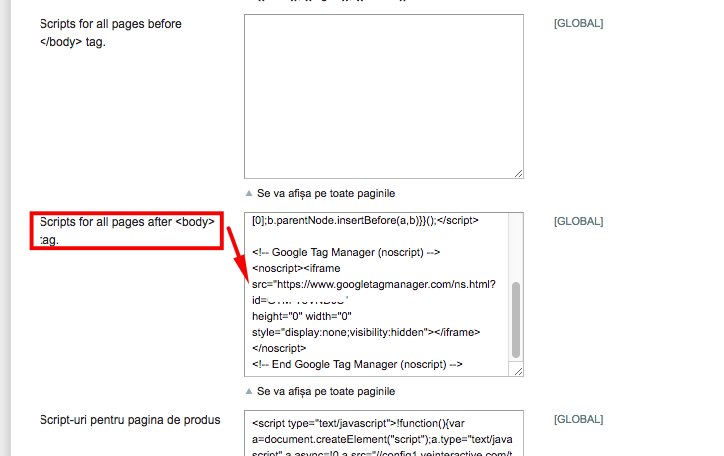This screenshot has width=724, height=456.
Task: Click the line '<!-- End Google Tag Manager (noscript) -->'
Action: (357, 365)
